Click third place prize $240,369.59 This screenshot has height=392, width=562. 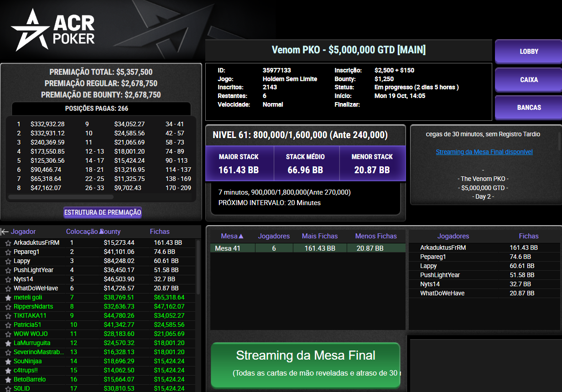47,142
